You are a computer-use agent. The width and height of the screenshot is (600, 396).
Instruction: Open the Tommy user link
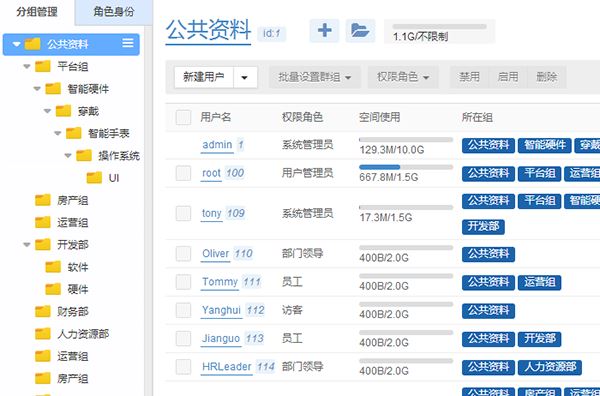[220, 282]
